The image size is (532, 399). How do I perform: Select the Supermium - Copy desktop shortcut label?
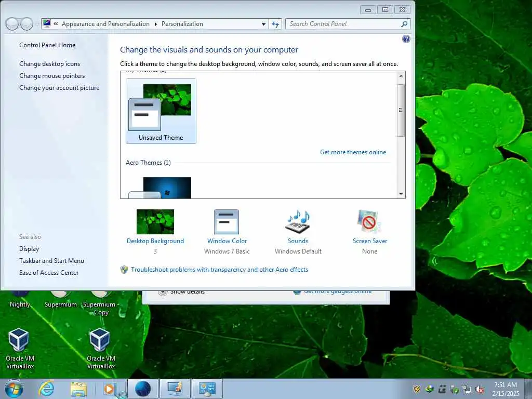point(101,308)
